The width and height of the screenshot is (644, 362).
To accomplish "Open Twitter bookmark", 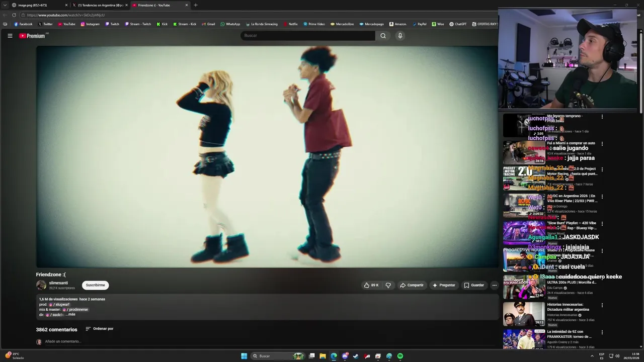I will (x=45, y=24).
